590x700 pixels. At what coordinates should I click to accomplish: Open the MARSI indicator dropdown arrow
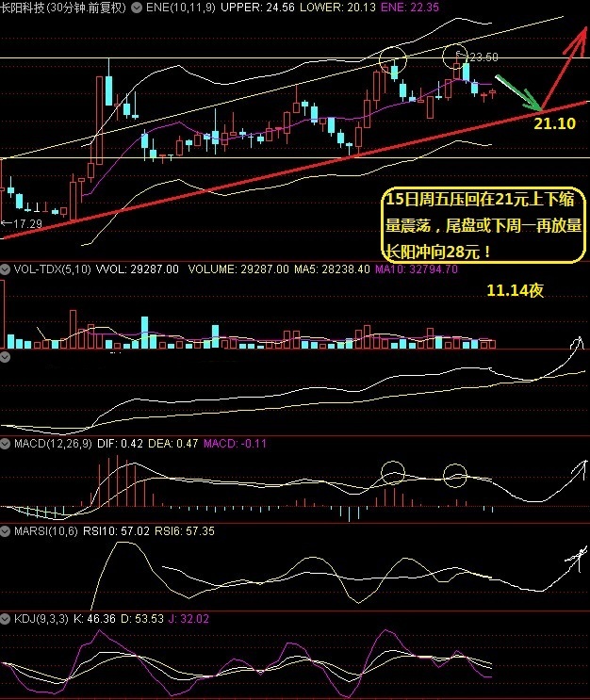(x=5, y=531)
